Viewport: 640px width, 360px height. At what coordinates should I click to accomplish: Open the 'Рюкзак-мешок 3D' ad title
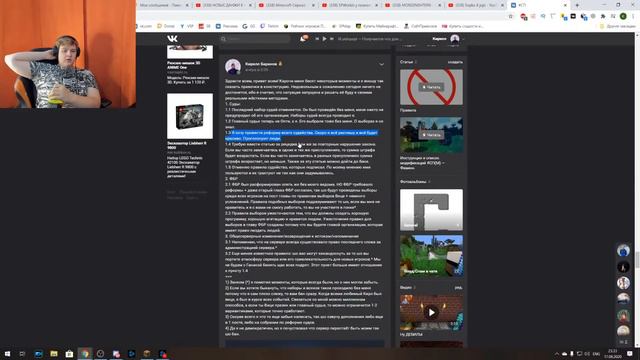point(184,65)
